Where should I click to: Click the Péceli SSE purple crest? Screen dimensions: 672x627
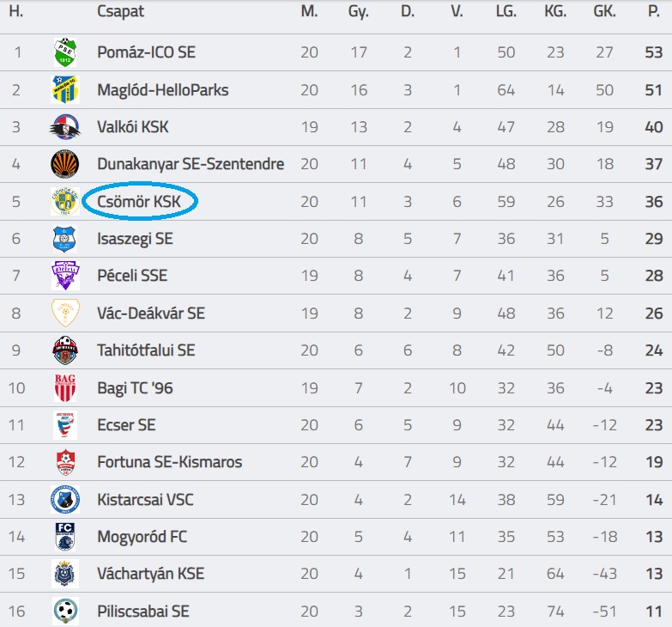[x=65, y=276]
